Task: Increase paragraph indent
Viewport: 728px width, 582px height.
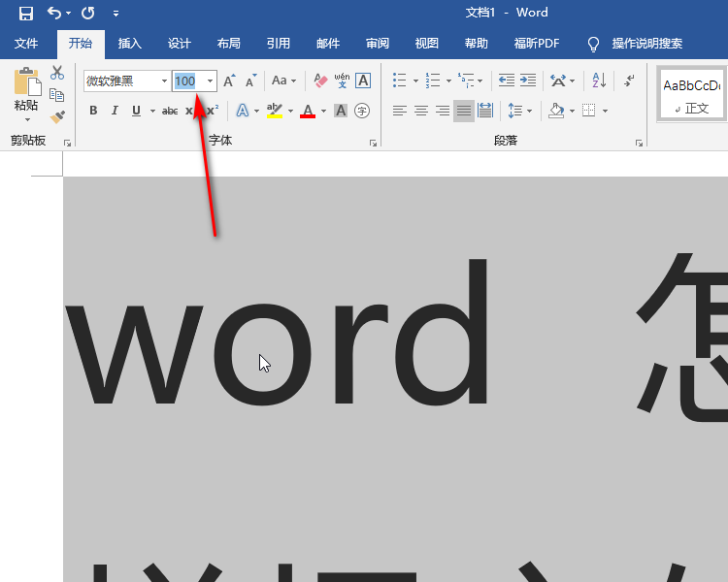Action: 528,81
